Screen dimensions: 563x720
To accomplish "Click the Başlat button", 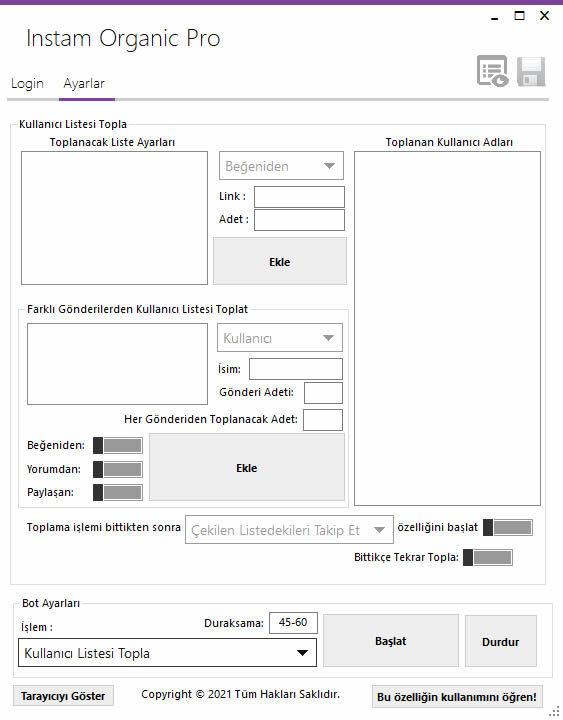I will [391, 641].
